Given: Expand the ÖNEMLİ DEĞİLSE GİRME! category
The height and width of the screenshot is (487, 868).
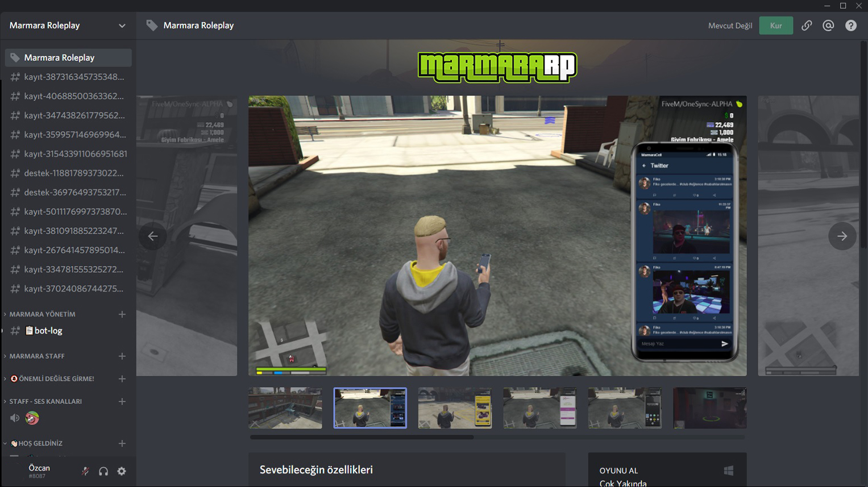Looking at the screenshot, I should (x=51, y=379).
